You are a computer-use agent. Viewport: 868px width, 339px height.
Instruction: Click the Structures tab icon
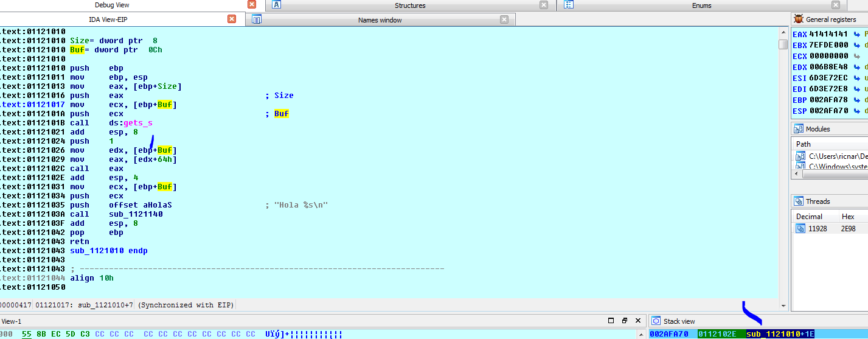coord(276,5)
